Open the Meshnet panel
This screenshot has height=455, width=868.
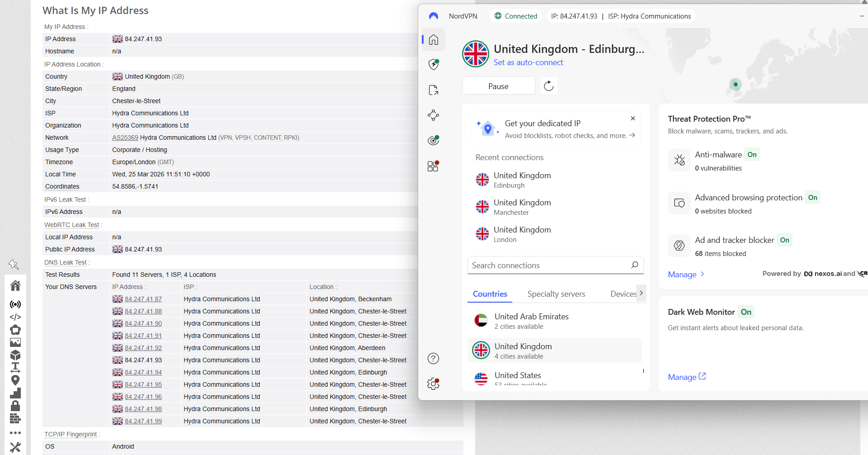pos(433,115)
